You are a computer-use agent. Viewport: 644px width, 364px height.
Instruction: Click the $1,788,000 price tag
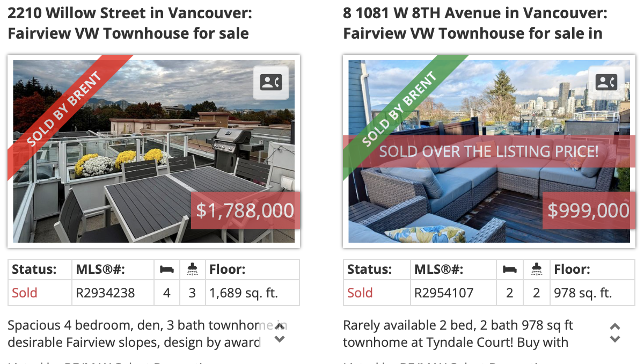coord(245,210)
